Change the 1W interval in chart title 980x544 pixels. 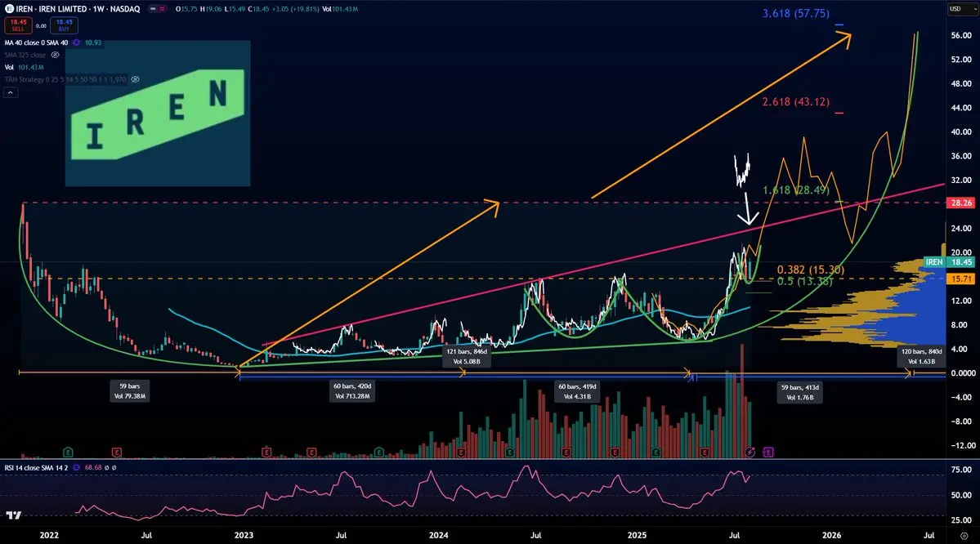[x=98, y=9]
